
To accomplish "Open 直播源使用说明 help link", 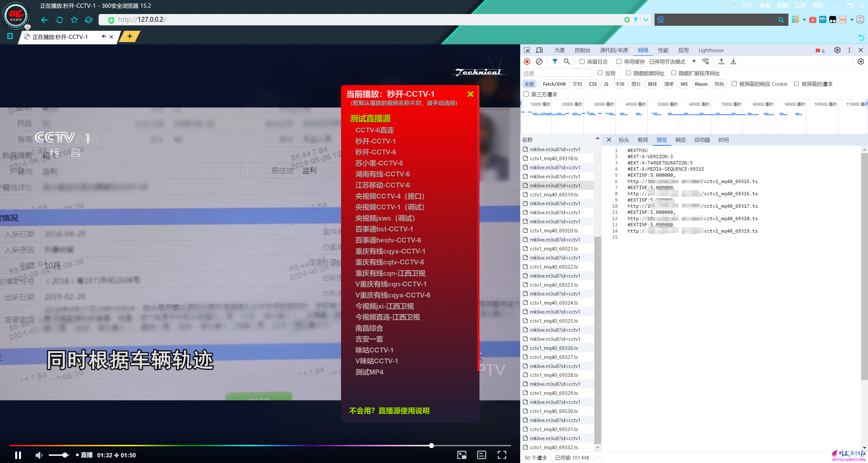I will (404, 410).
